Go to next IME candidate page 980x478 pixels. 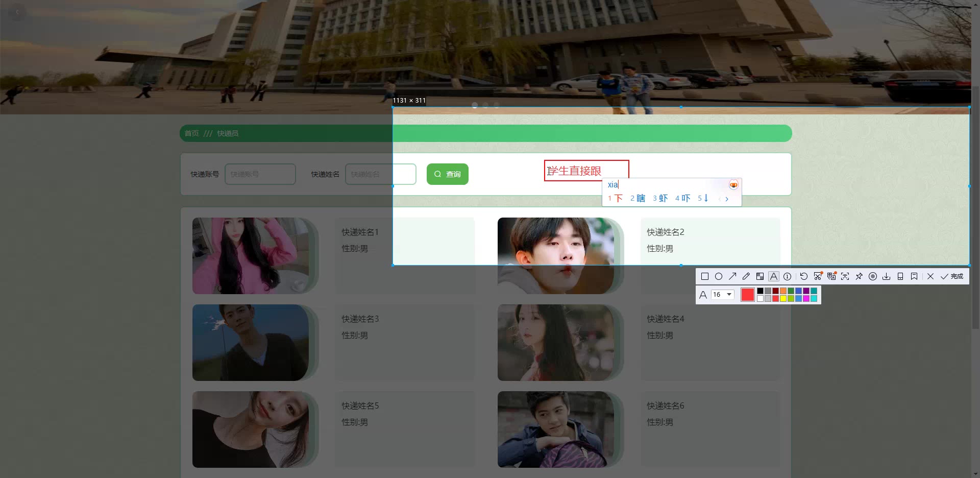pos(727,199)
